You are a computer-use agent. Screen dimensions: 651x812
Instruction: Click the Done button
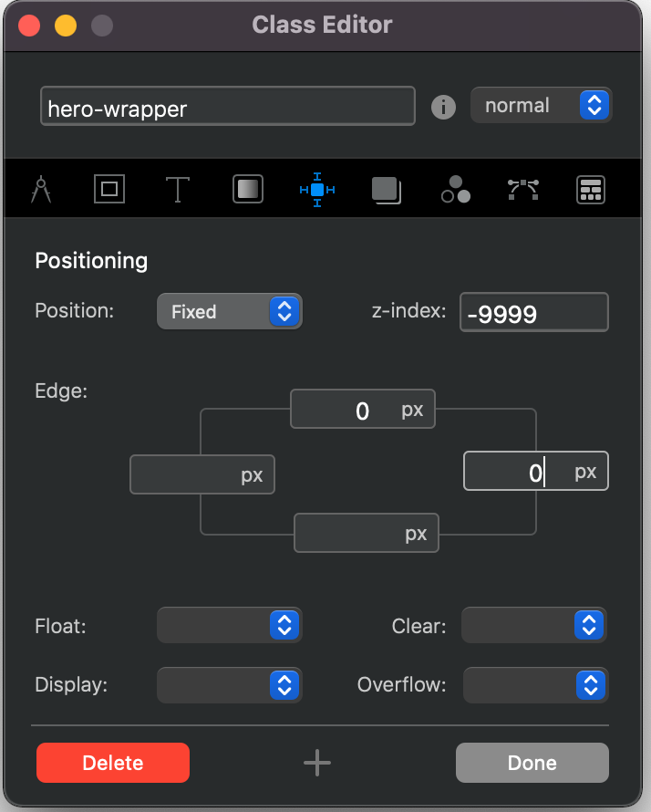tap(532, 763)
